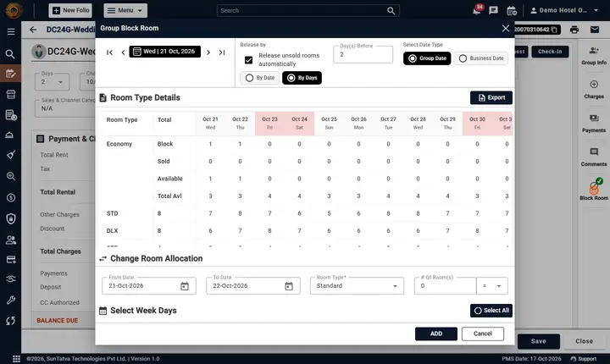Click the Economy room type row label
This screenshot has height=364, width=610.
click(119, 144)
